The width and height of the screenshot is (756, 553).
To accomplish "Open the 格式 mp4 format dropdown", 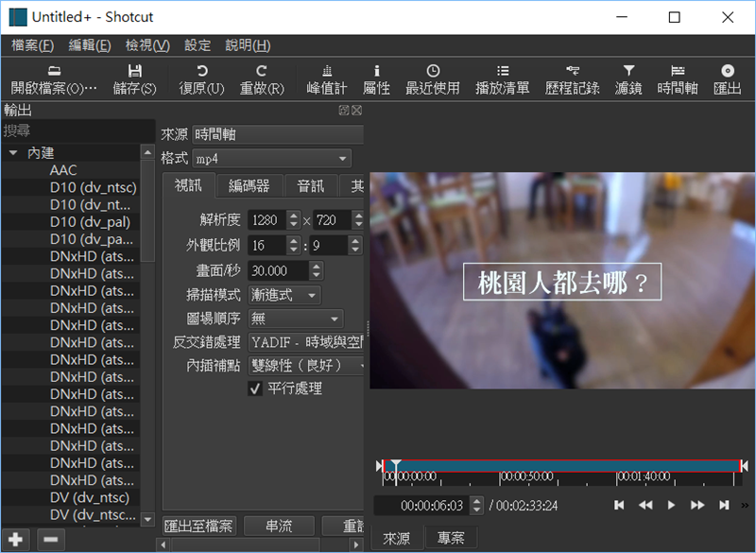I will tap(271, 158).
